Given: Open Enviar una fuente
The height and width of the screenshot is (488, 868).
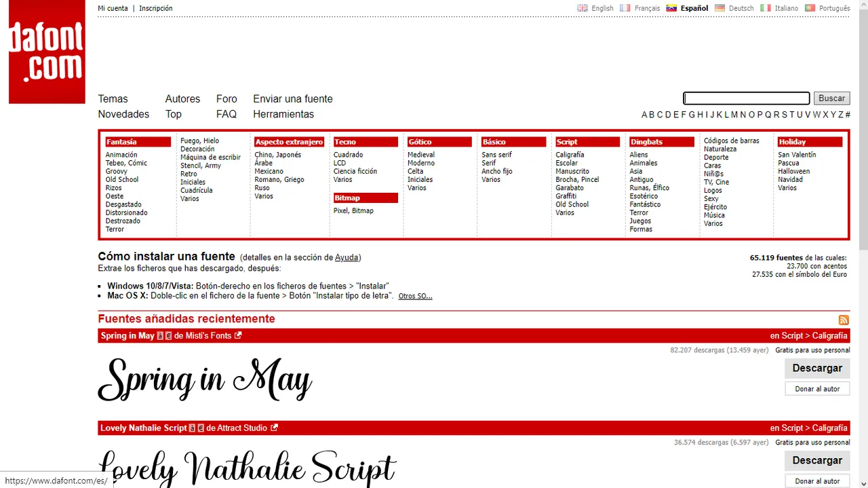Looking at the screenshot, I should pyautogui.click(x=293, y=99).
